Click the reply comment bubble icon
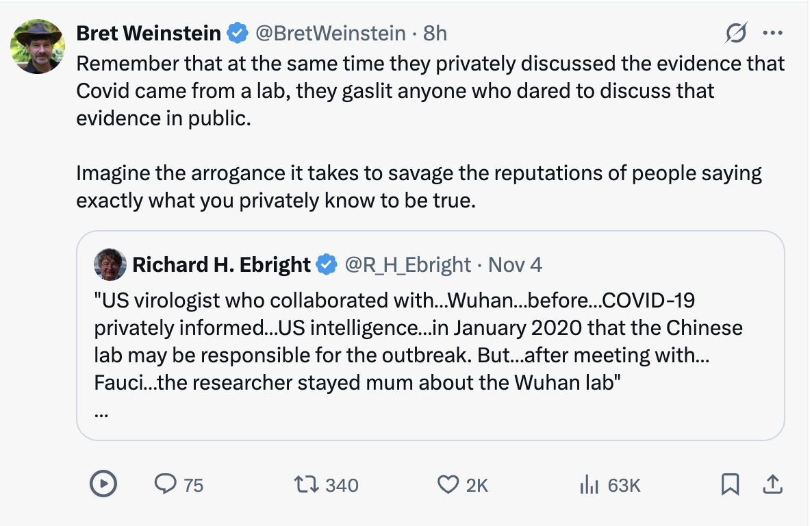Image resolution: width=812 pixels, height=526 pixels. tap(166, 485)
